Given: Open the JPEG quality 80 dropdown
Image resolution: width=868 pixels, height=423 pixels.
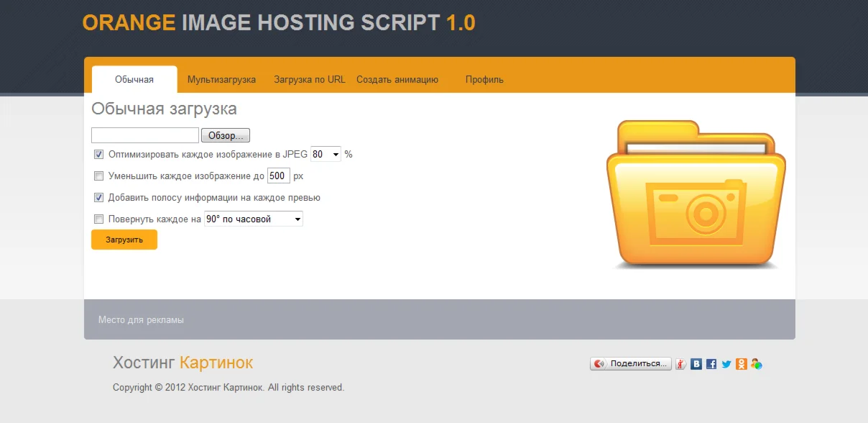Looking at the screenshot, I should coord(325,154).
